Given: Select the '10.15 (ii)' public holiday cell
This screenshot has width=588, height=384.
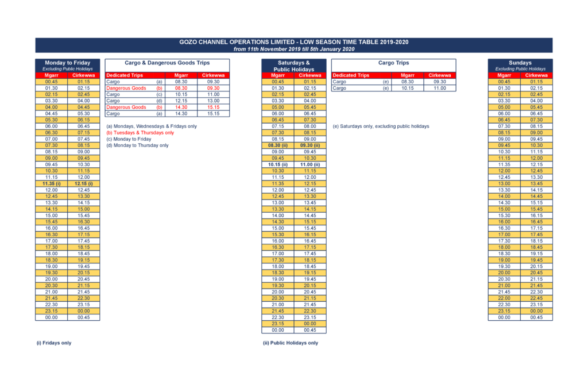Looking at the screenshot, I should point(278,164).
